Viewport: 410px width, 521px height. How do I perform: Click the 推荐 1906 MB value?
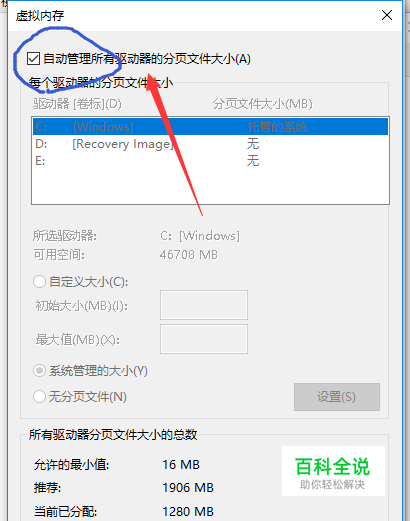188,488
